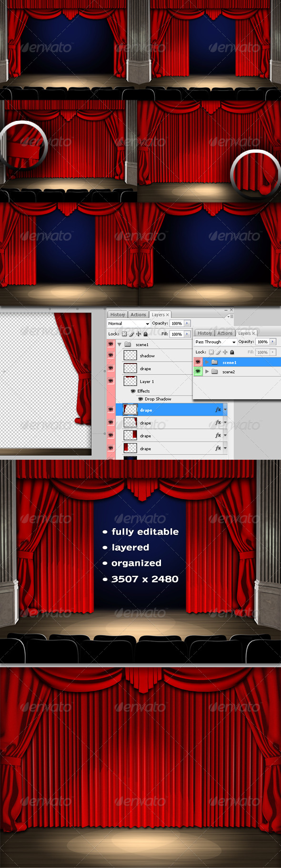Hide the expanded scene1 group via eye

coord(111,344)
